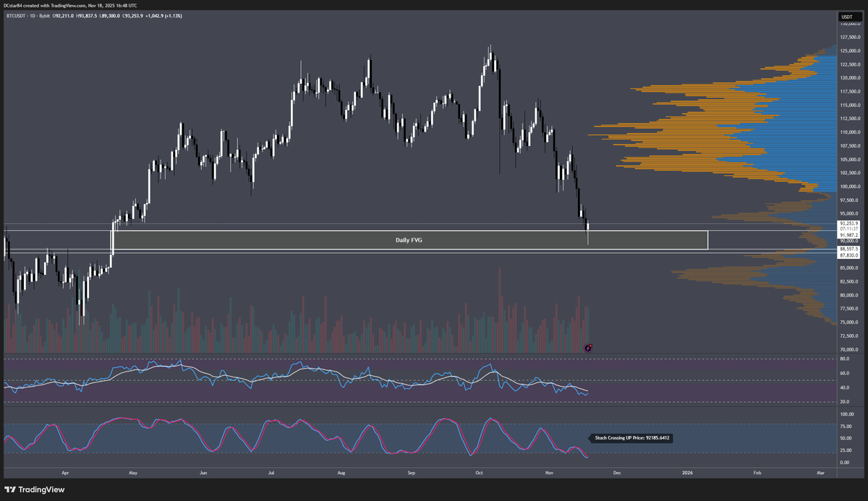Click the Sep label on the time axis
This screenshot has width=868, height=501.
pos(411,473)
